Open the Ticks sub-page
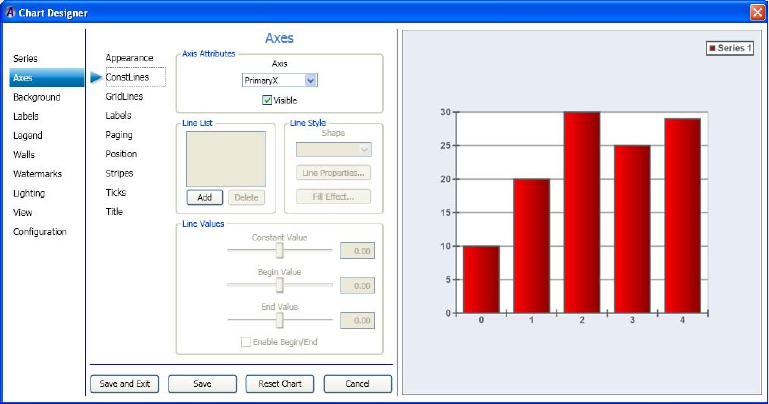This screenshot has width=769, height=404. point(116,192)
